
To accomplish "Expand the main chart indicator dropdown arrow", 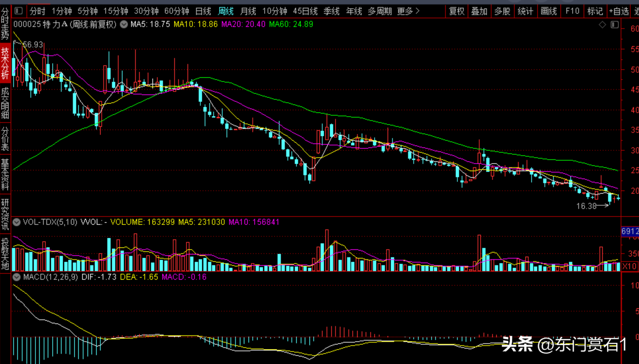I will [124, 25].
